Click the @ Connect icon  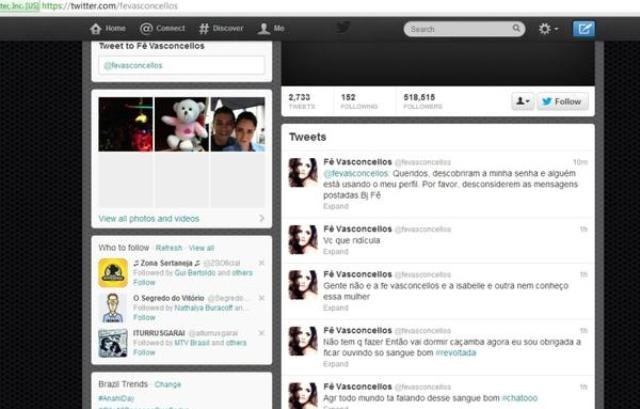[x=146, y=29]
